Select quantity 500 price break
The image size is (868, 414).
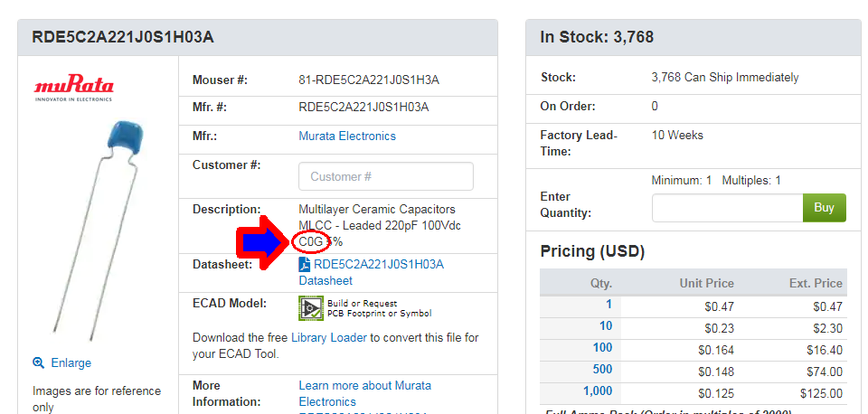click(x=602, y=369)
